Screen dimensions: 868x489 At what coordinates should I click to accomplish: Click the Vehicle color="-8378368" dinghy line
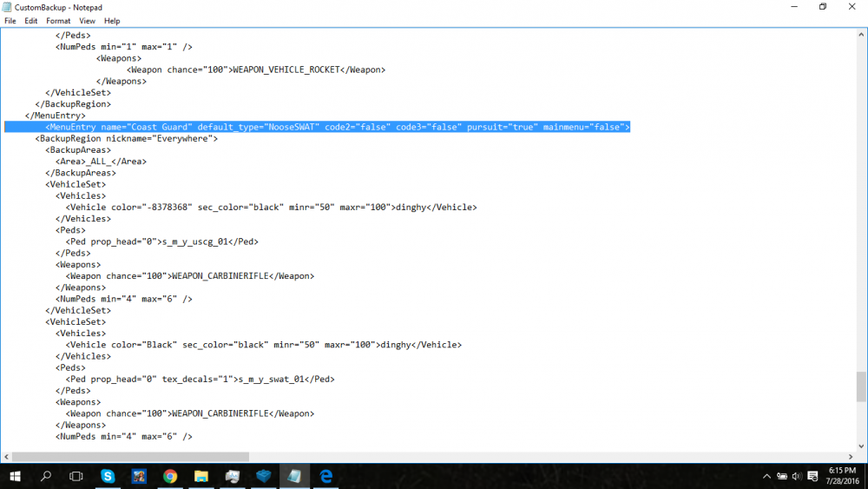pos(271,207)
